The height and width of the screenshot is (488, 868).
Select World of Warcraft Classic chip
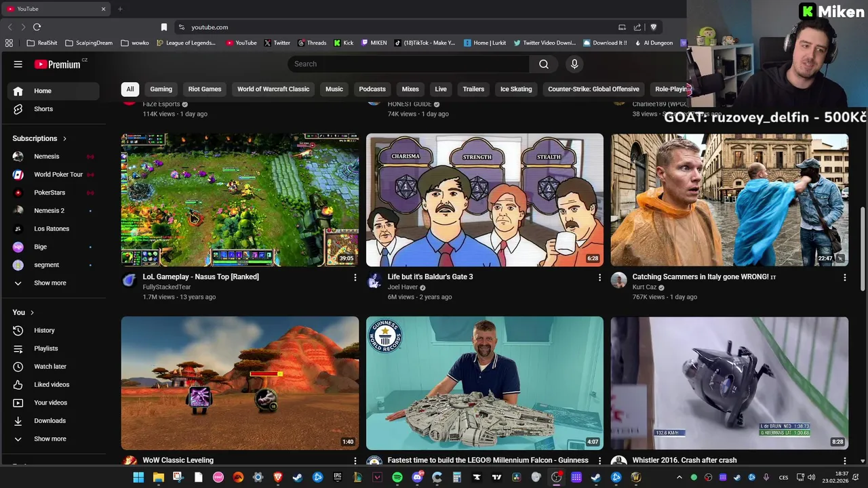click(x=273, y=89)
